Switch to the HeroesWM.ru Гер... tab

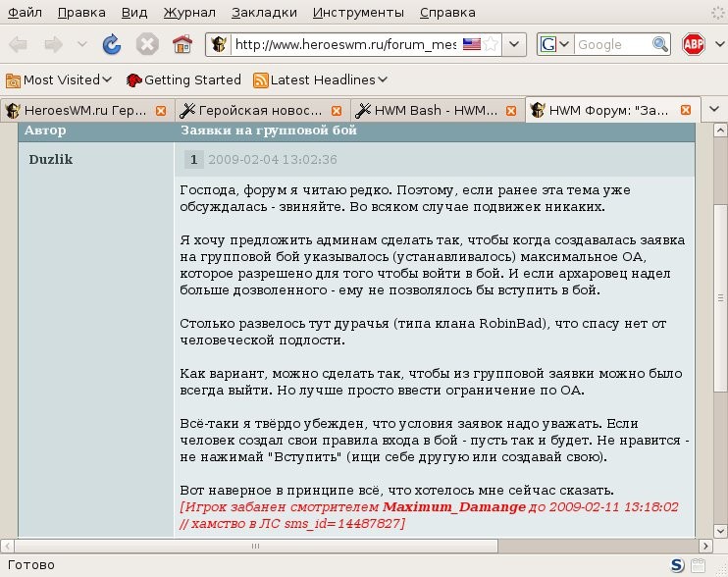click(x=85, y=111)
